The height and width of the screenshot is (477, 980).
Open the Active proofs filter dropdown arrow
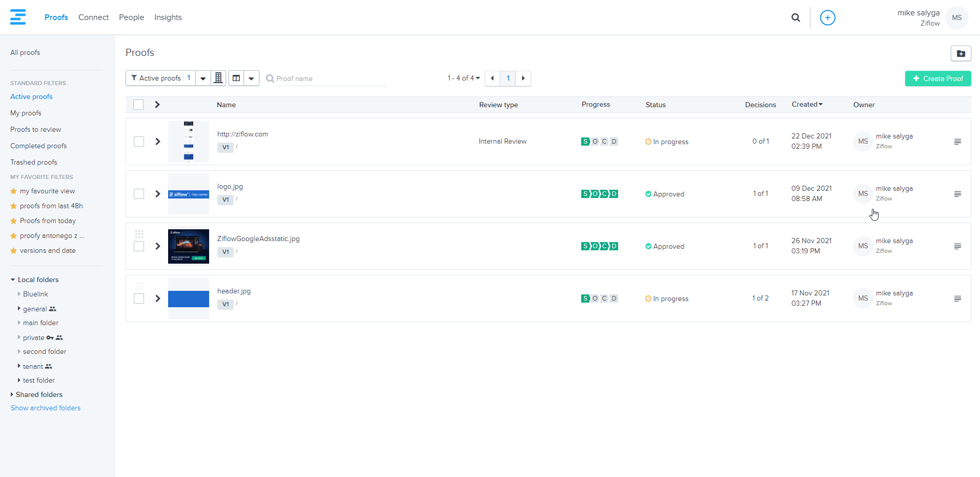(x=203, y=78)
